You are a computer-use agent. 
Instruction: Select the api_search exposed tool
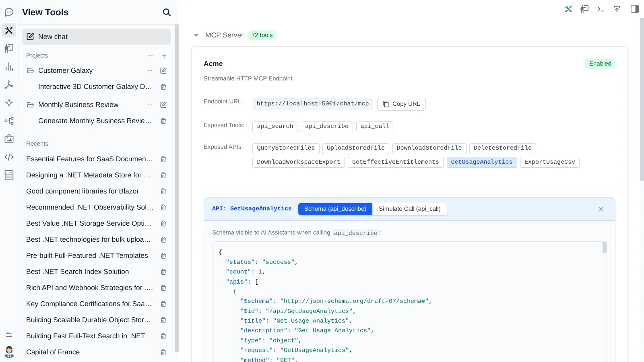(275, 126)
